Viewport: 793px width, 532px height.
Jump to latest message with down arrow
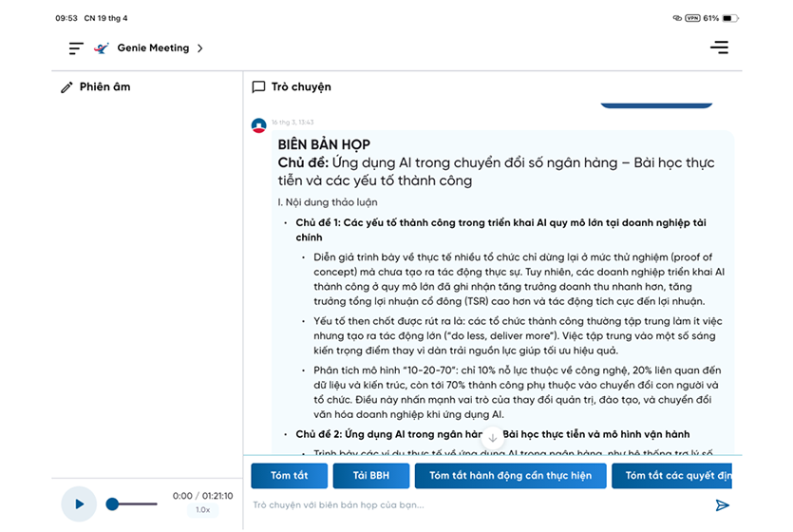[x=493, y=438]
